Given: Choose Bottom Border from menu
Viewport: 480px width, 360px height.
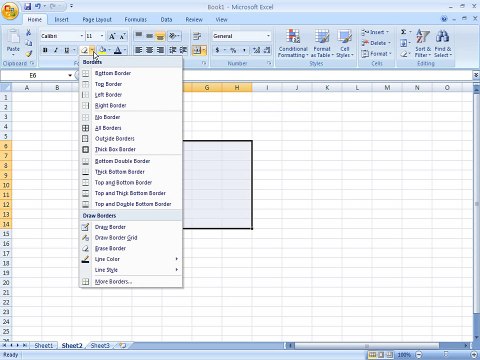Looking at the screenshot, I should click(131, 73).
